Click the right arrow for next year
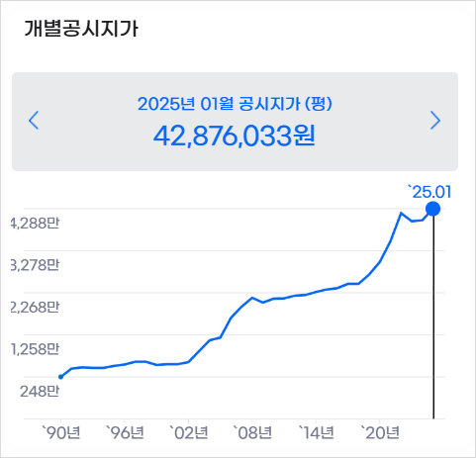This screenshot has width=476, height=458. point(435,121)
